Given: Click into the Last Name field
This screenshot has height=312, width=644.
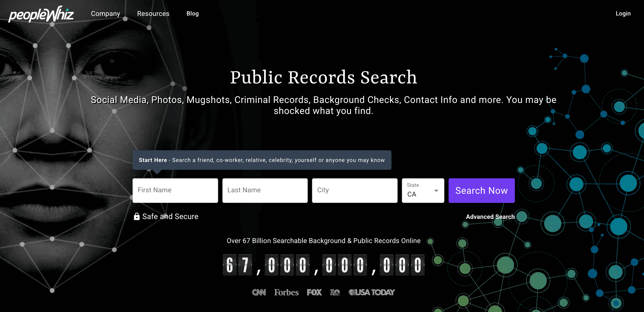Looking at the screenshot, I should click(265, 190).
